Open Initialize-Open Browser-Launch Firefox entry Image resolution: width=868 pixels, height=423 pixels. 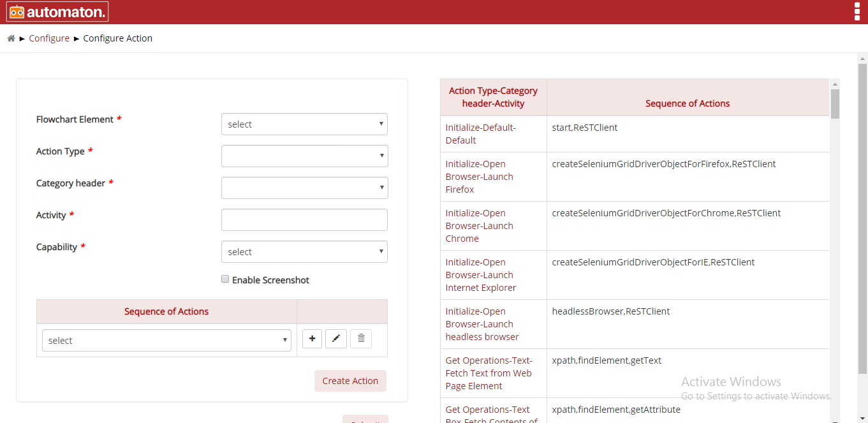[479, 177]
